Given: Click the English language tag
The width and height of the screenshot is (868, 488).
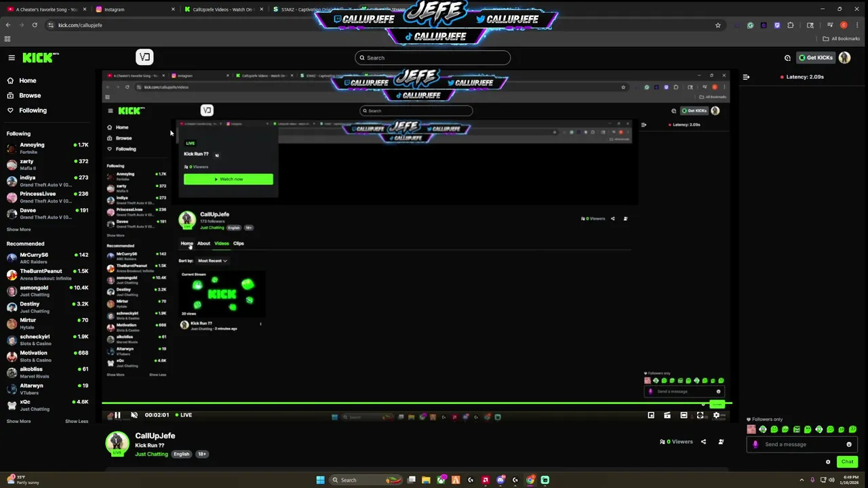Looking at the screenshot, I should point(181,454).
